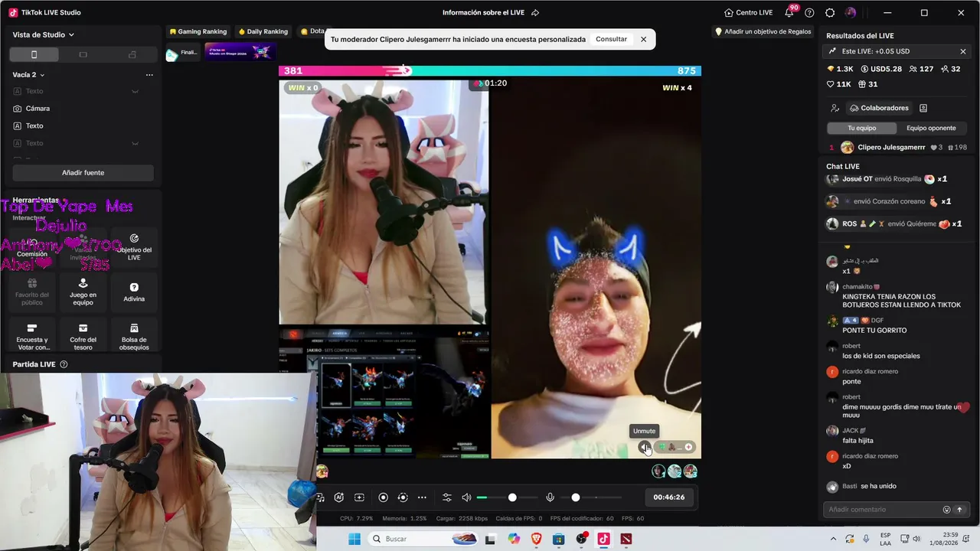Open TikTok LIVE Studio settings gear
The width and height of the screenshot is (980, 551).
(830, 13)
